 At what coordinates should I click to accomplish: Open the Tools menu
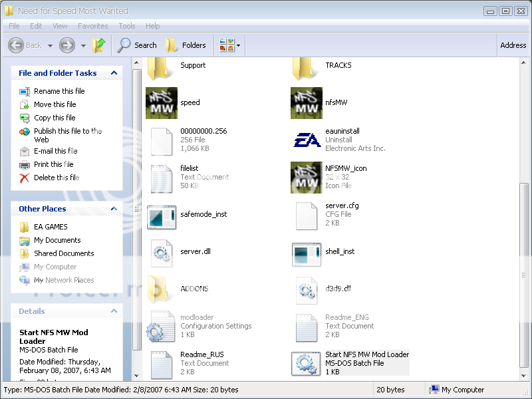point(126,26)
